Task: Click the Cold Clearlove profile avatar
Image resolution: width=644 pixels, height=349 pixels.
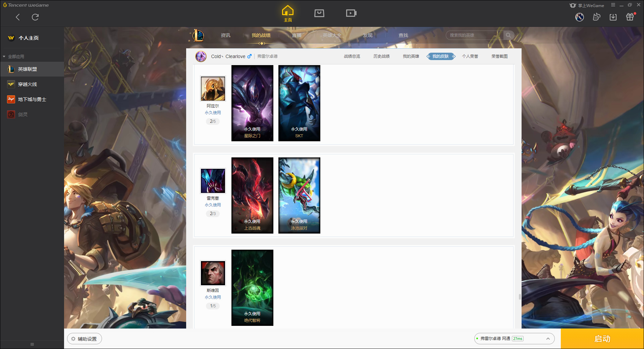Action: [x=201, y=56]
